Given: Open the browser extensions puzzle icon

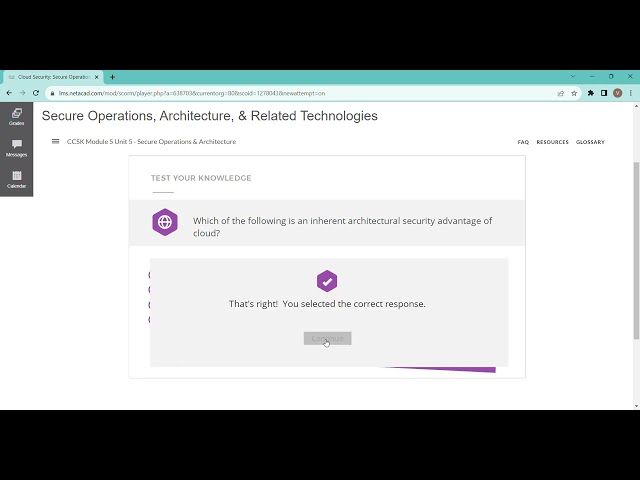Looking at the screenshot, I should [591, 93].
